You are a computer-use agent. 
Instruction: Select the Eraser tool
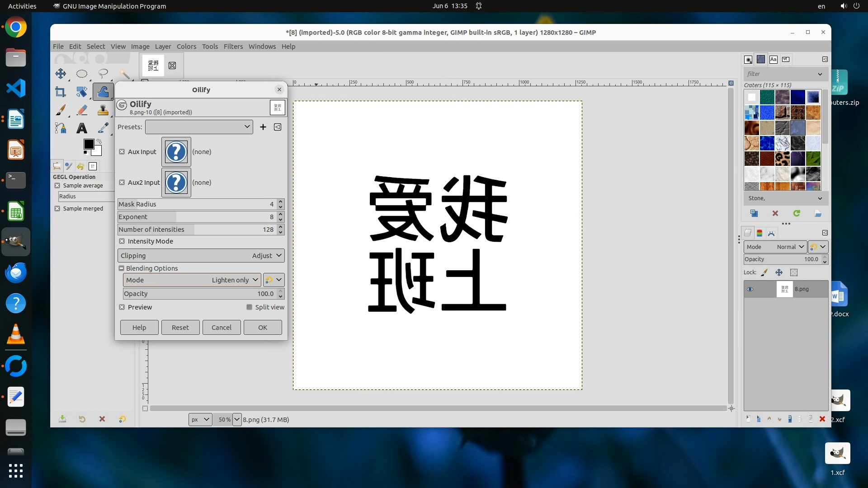coord(82,110)
